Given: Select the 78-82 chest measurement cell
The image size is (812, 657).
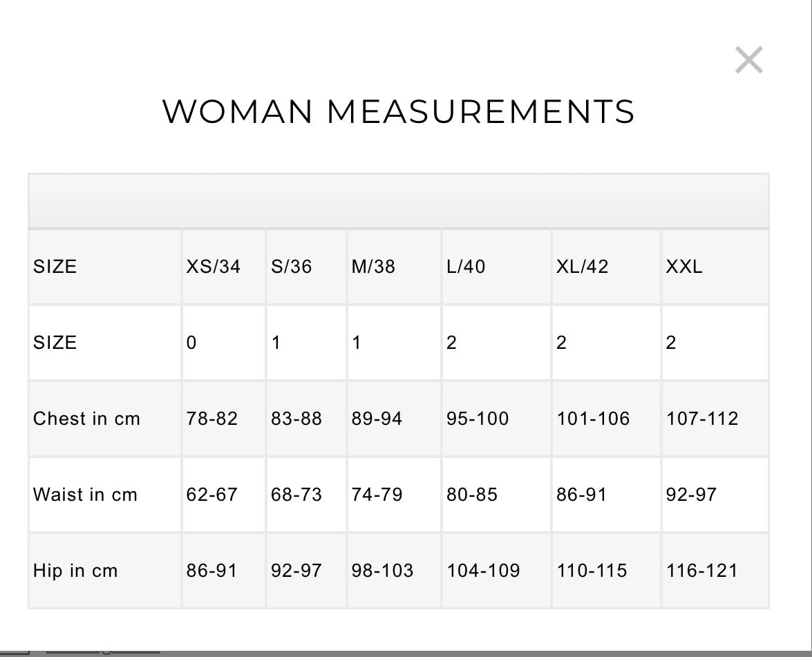Looking at the screenshot, I should (211, 419).
